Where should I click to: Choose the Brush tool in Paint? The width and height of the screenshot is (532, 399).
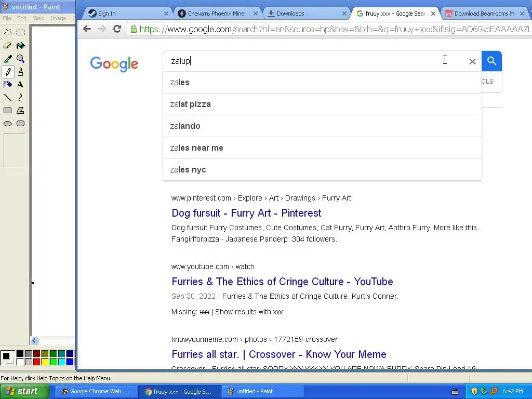pyautogui.click(x=20, y=72)
